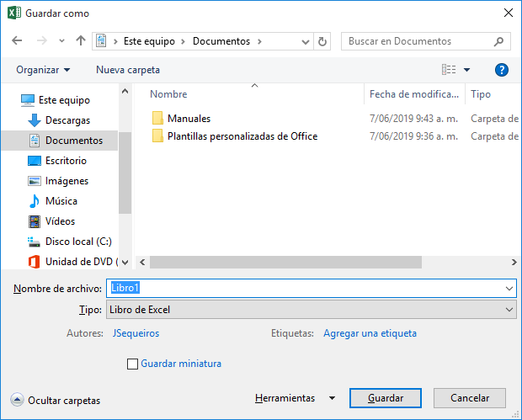Click the up one level arrow
This screenshot has height=420, width=522.
(x=81, y=41)
